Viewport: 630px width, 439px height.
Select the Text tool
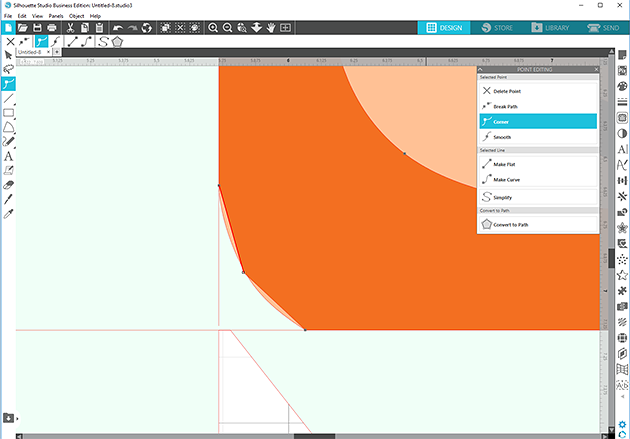coord(8,156)
